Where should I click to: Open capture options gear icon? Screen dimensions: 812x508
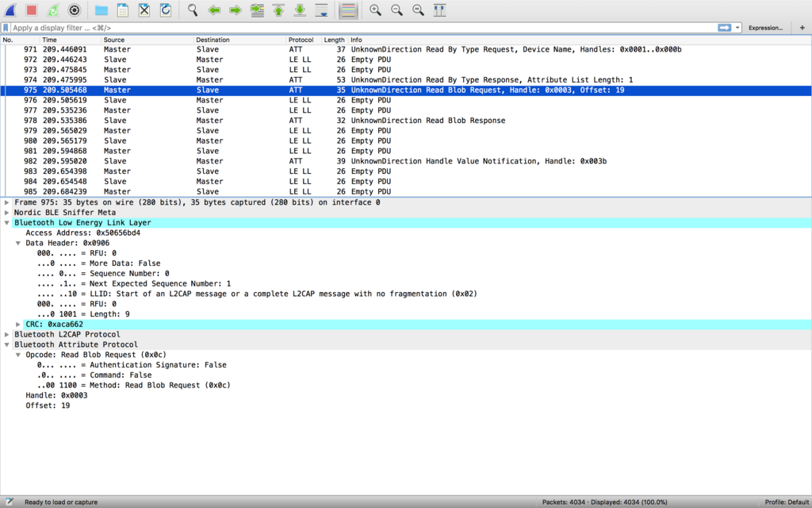(75, 10)
